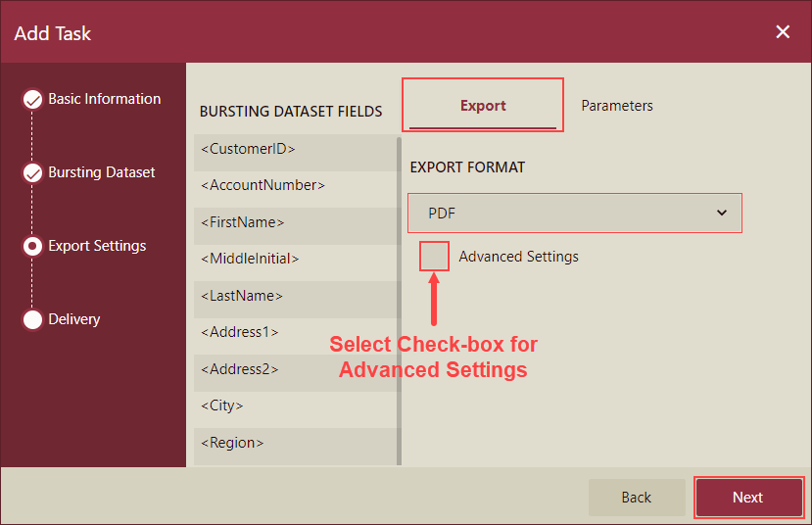
Task: Select the Basic Information step label
Action: pyautogui.click(x=105, y=99)
